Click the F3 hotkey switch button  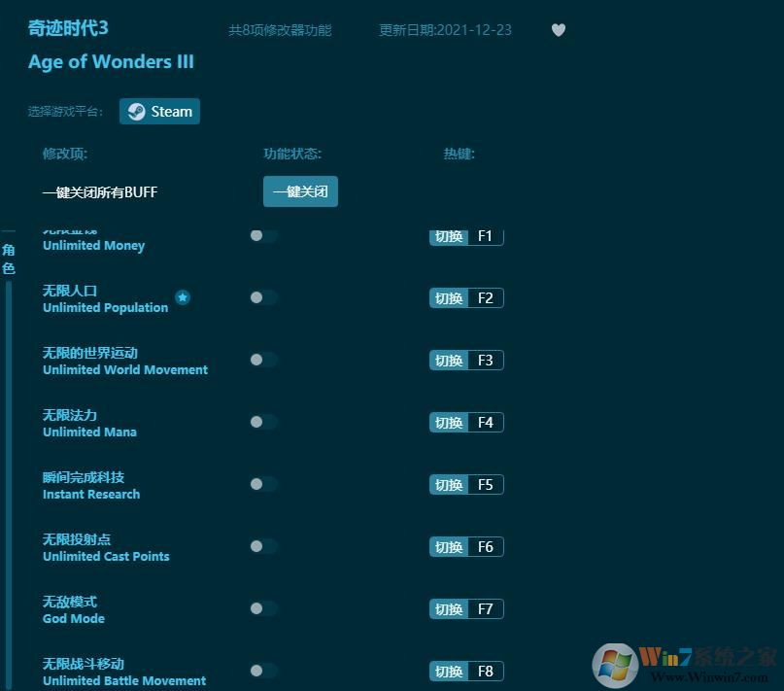click(x=466, y=361)
